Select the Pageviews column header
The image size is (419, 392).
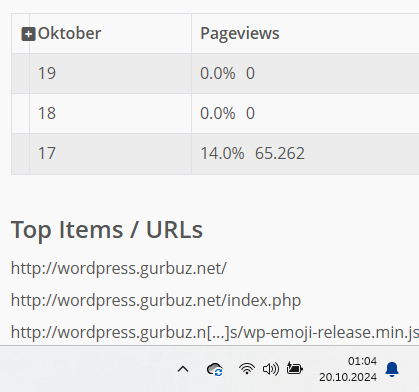pos(240,34)
